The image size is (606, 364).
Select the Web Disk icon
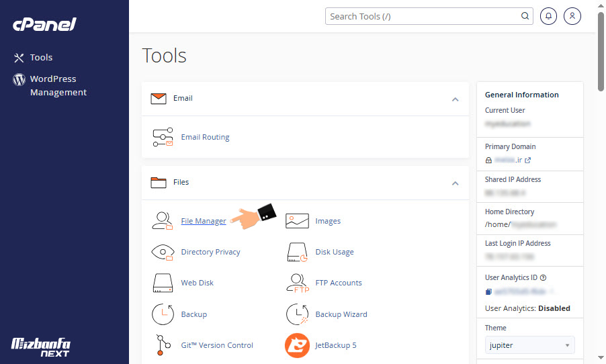tap(163, 283)
